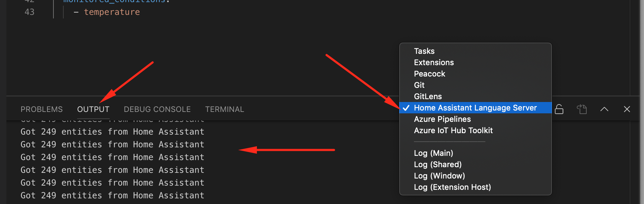Viewport: 644px width, 204px height.
Task: Click the temperature value on line 43
Action: click(x=112, y=12)
